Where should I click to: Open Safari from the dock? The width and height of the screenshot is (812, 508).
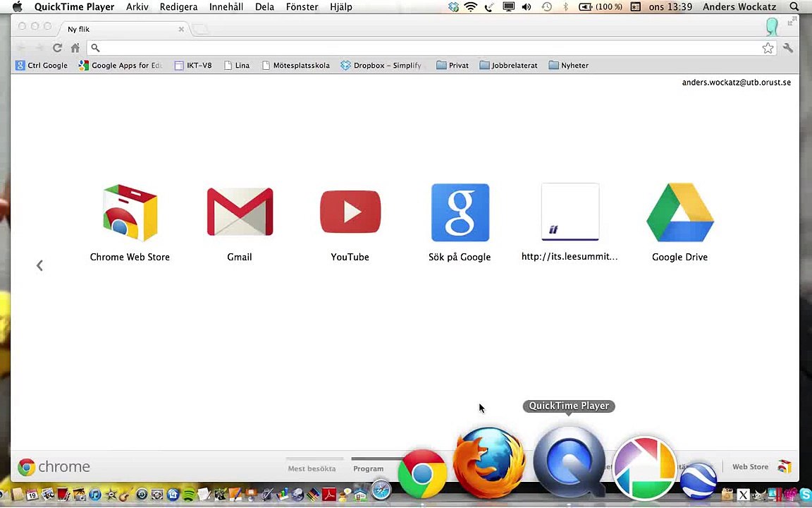click(x=381, y=490)
